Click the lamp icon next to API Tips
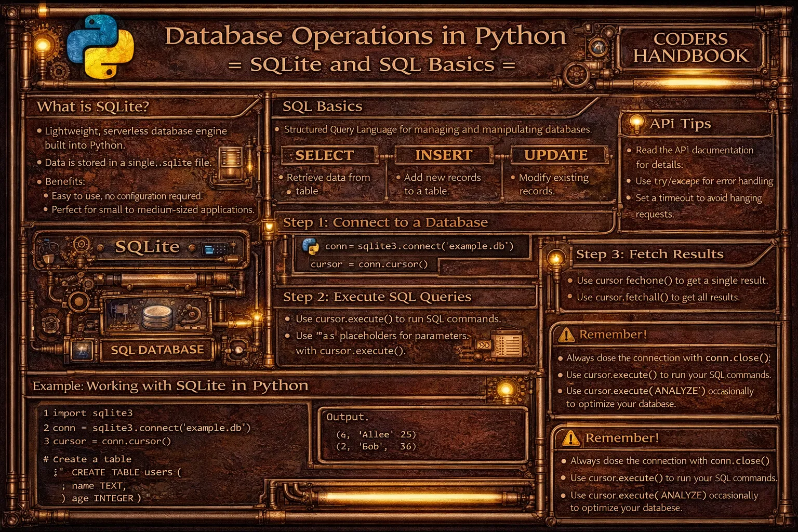This screenshot has width=798, height=532. [636, 121]
